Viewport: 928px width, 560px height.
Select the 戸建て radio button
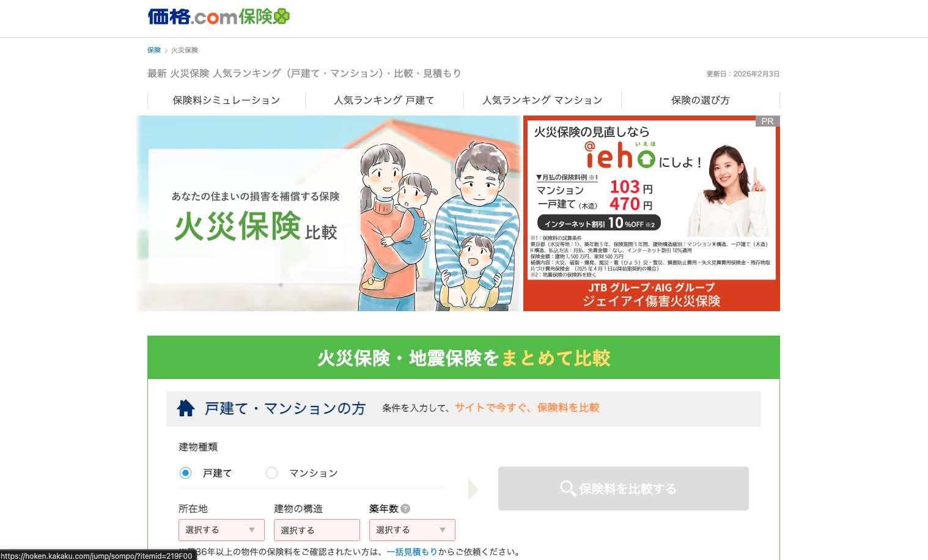point(185,473)
